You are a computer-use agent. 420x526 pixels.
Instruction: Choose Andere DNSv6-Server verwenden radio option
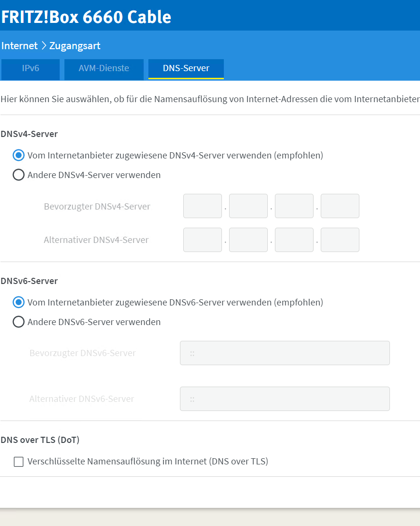click(x=19, y=322)
